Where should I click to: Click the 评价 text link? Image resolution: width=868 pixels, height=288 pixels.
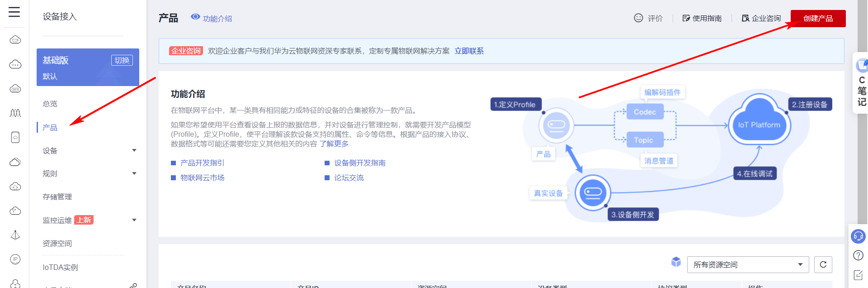[x=655, y=18]
